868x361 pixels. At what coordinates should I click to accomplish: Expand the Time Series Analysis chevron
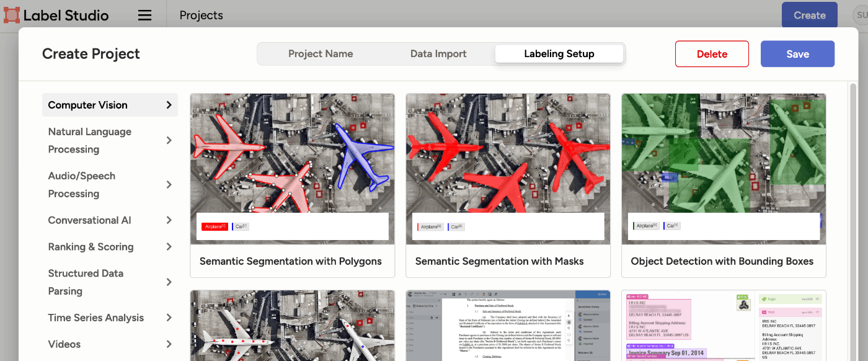[169, 318]
